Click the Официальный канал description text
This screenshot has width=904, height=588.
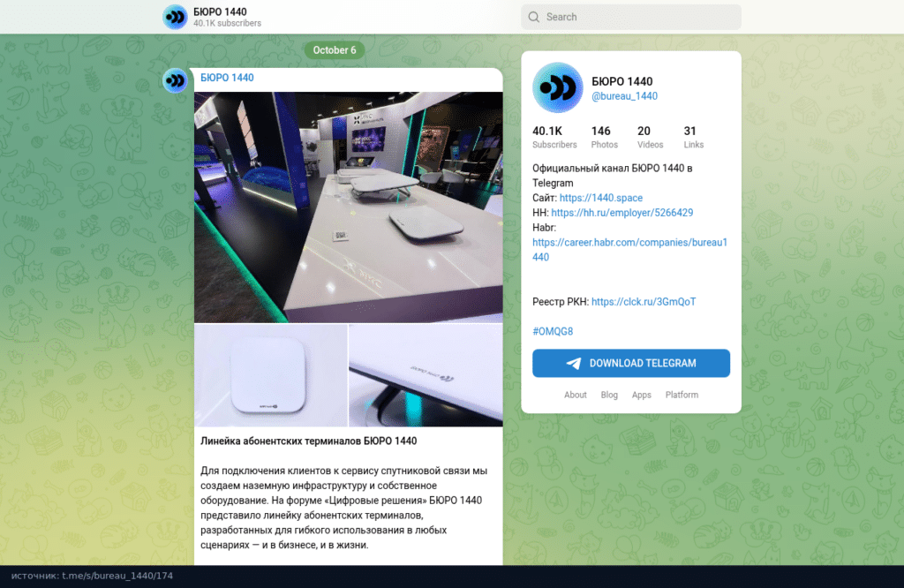[x=613, y=175]
